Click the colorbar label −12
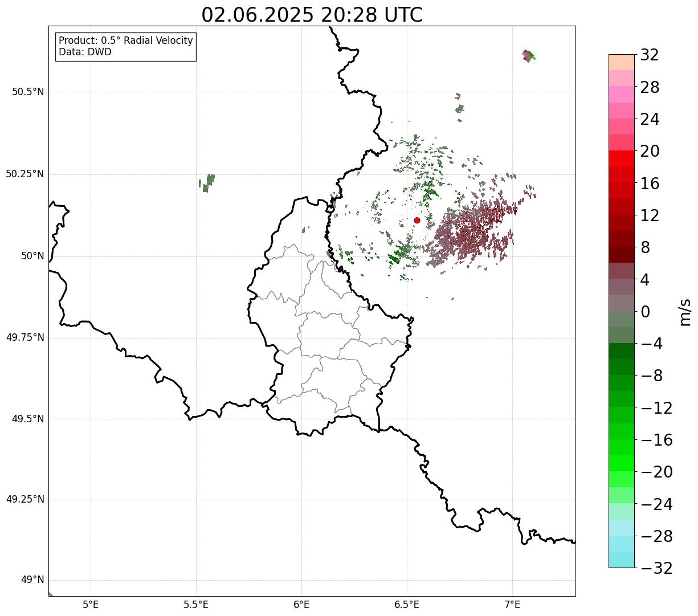 [656, 408]
